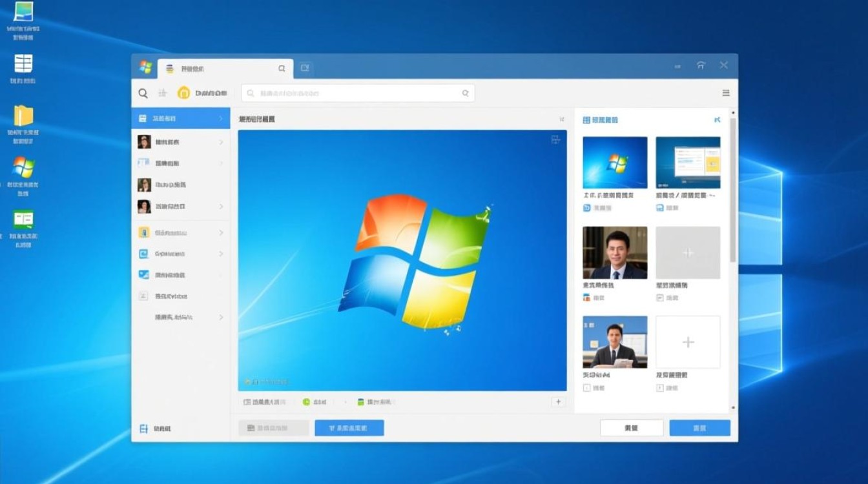The height and width of the screenshot is (484, 868).
Task: Click the blue confirm button at bottom right
Action: (x=699, y=427)
